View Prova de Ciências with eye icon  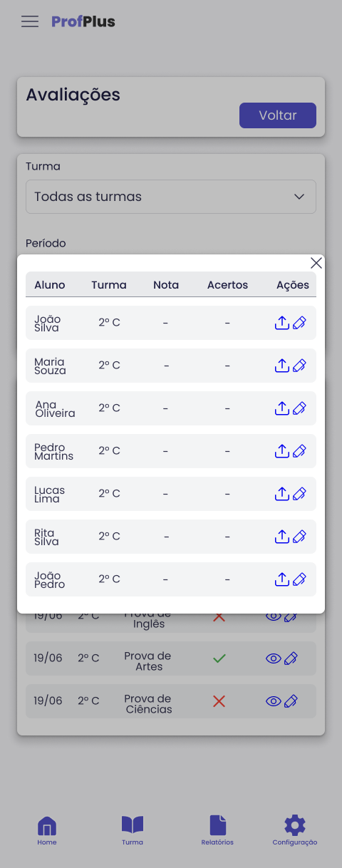[x=274, y=702]
